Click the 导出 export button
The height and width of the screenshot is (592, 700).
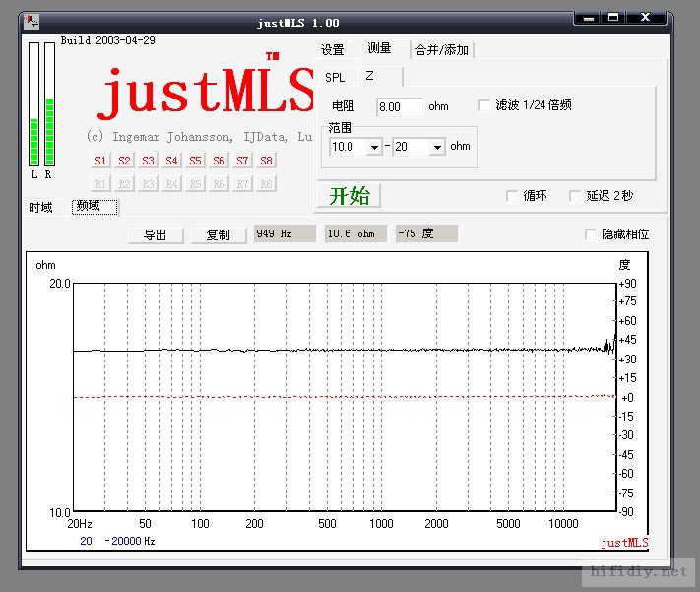[156, 234]
